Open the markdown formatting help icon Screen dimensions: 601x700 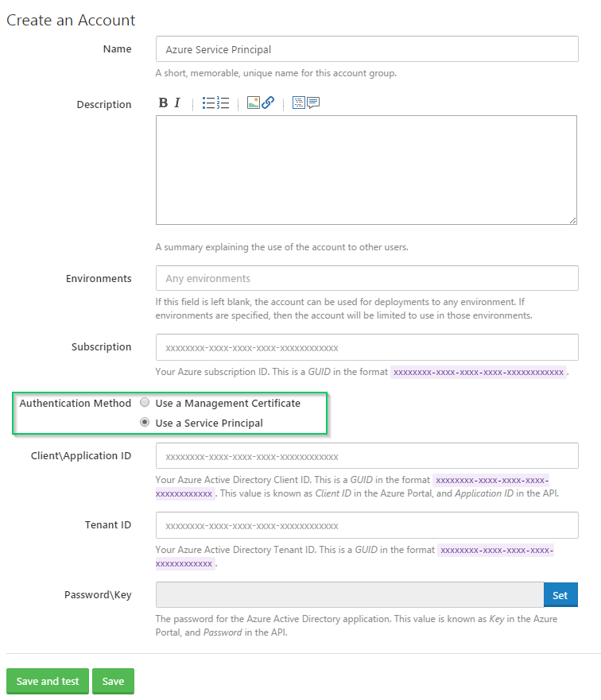click(x=298, y=103)
